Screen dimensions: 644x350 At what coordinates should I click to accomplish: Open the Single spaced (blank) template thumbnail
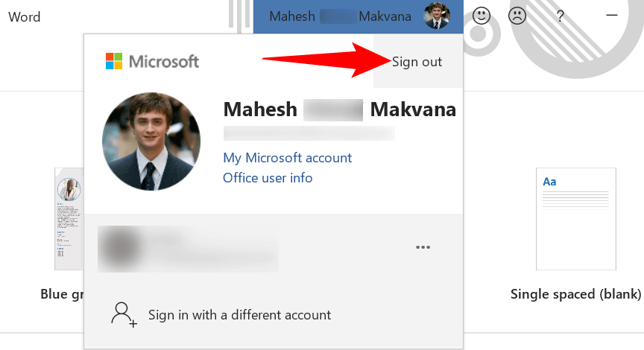575,218
